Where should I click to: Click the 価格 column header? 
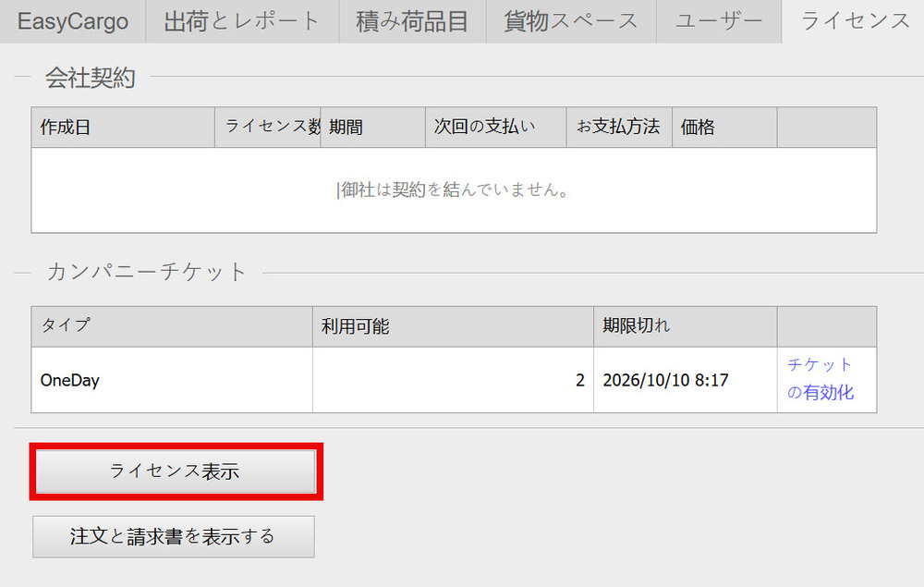pos(724,128)
